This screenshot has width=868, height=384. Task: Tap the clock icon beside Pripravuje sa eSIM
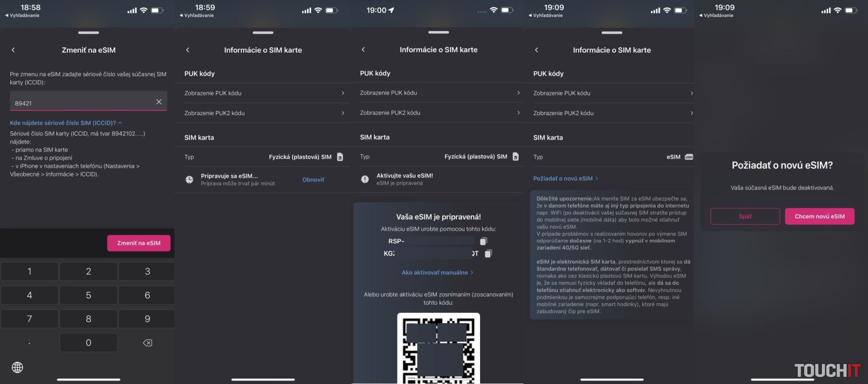pos(189,180)
